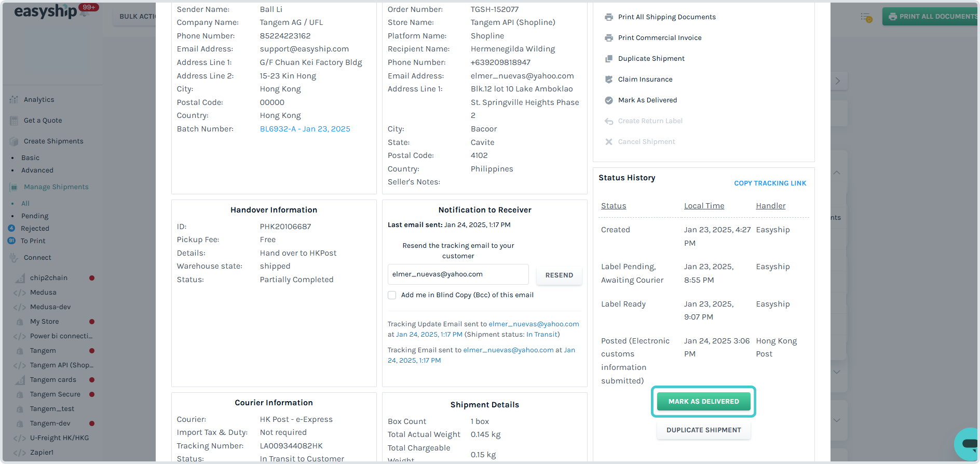Open the BL6932-A batch number link
This screenshot has width=980, height=464.
point(305,129)
